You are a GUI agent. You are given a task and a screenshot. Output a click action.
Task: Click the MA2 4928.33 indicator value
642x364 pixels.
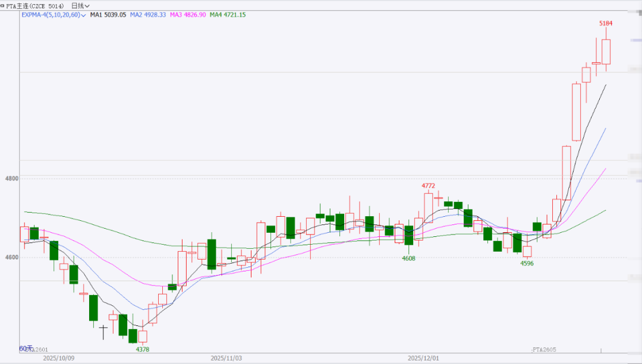point(148,15)
